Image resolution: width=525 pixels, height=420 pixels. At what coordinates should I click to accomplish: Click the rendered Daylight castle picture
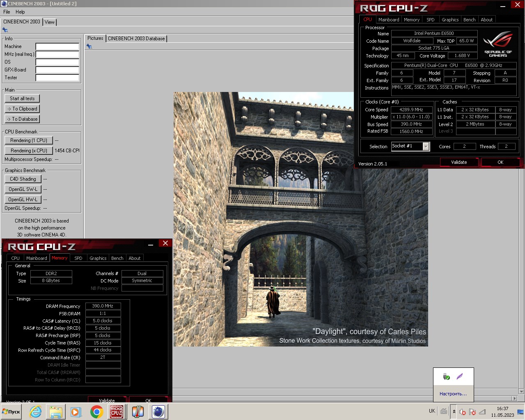pyautogui.click(x=300, y=219)
